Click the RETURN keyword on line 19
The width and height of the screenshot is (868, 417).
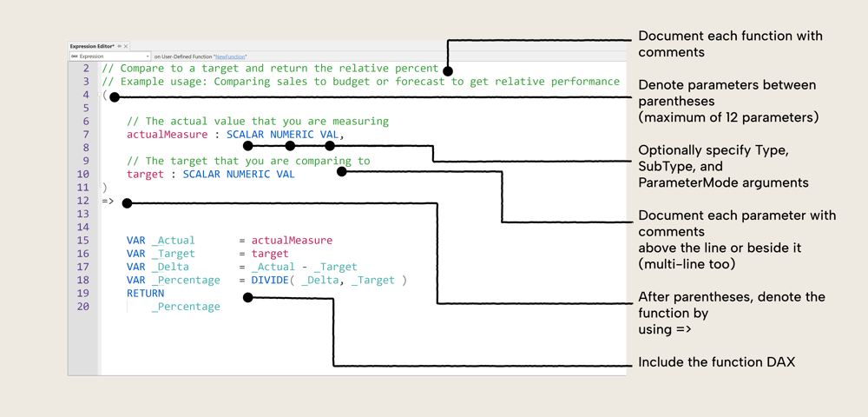point(145,293)
